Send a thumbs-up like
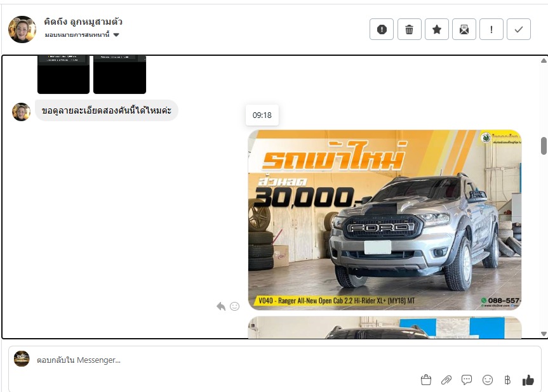 [x=528, y=380]
